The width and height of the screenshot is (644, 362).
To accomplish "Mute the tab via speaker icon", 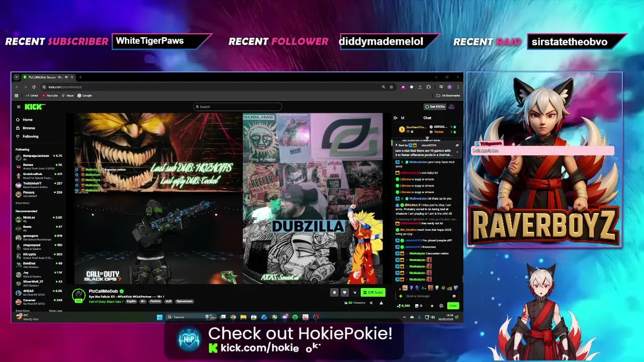I will 66,77.
